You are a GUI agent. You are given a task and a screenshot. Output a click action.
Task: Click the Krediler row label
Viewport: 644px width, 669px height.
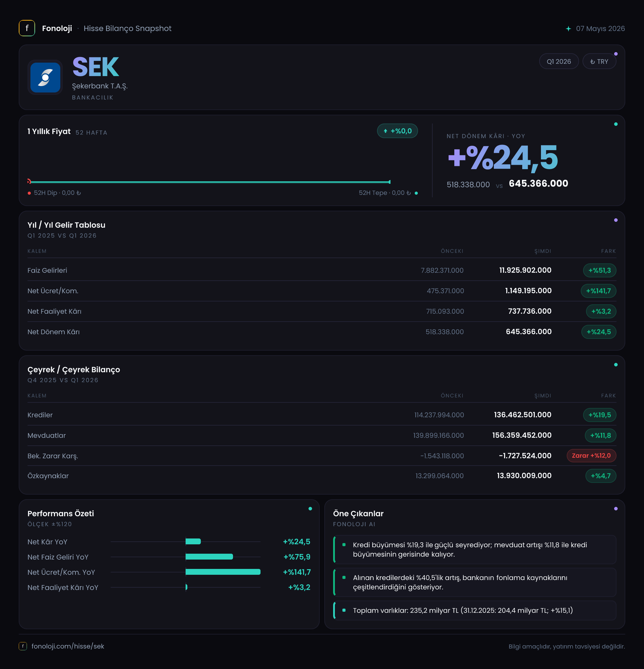(40, 415)
